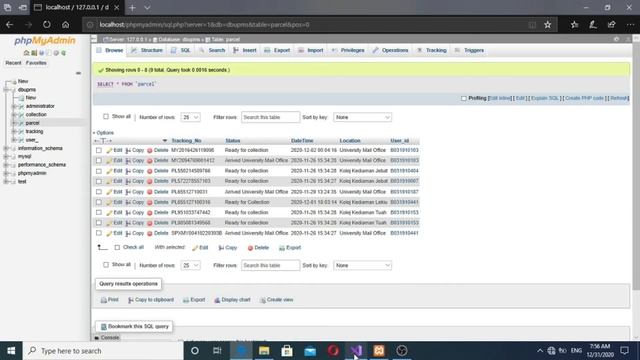Toggle the lower Show all checkbox
Screen dimensions: 640x360
point(106,265)
